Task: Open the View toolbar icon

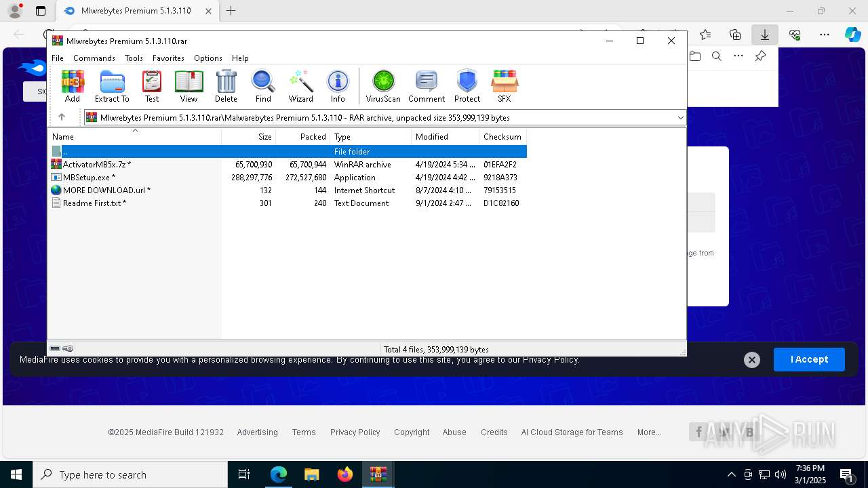Action: click(189, 86)
